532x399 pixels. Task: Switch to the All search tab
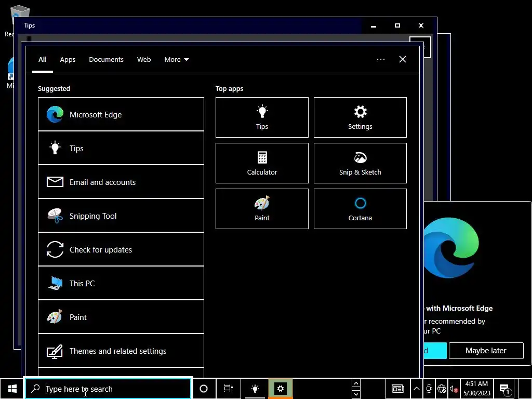pos(43,59)
